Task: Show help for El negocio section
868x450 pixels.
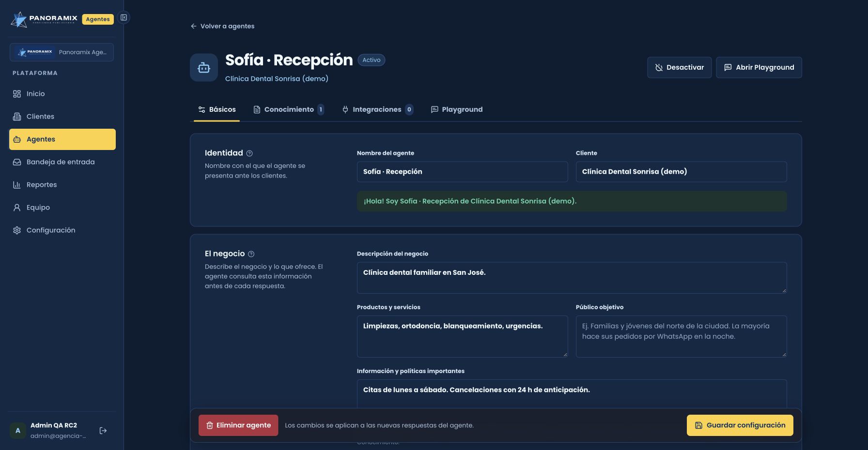Action: [251, 254]
